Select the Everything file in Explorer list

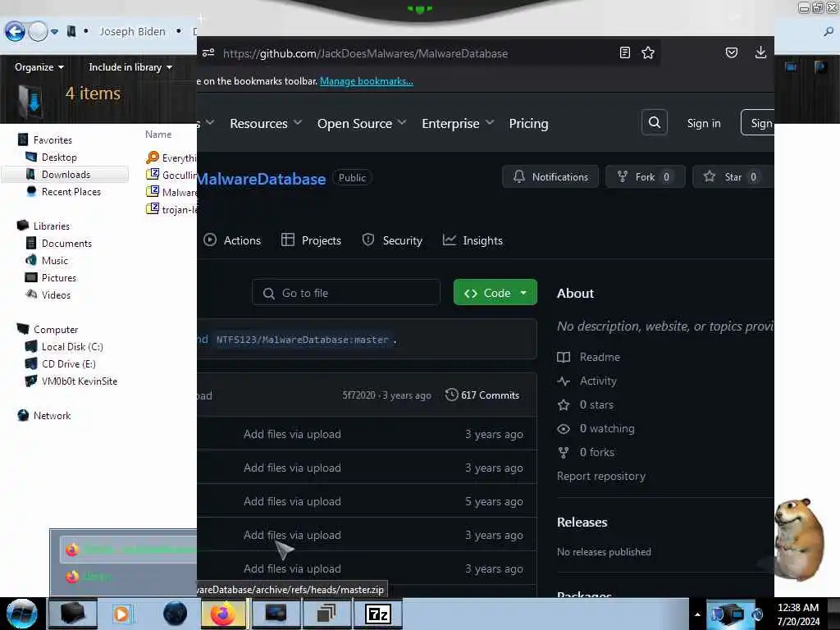coord(171,157)
